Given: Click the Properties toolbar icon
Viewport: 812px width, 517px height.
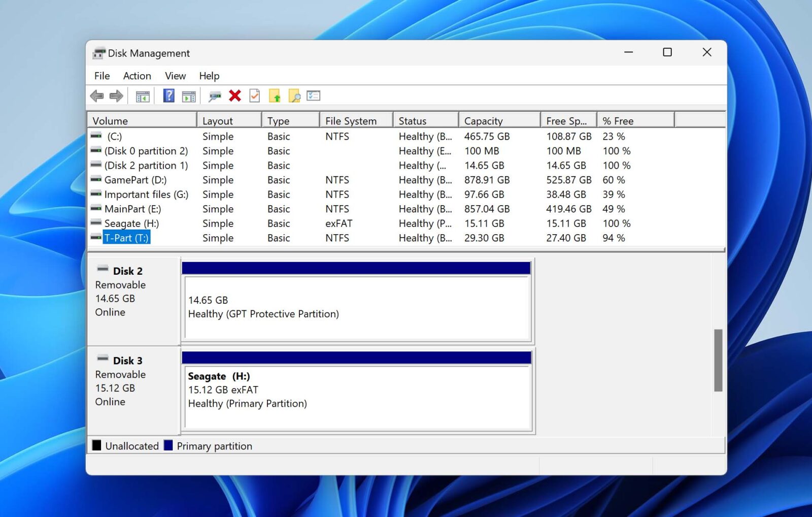Looking at the screenshot, I should pos(254,95).
